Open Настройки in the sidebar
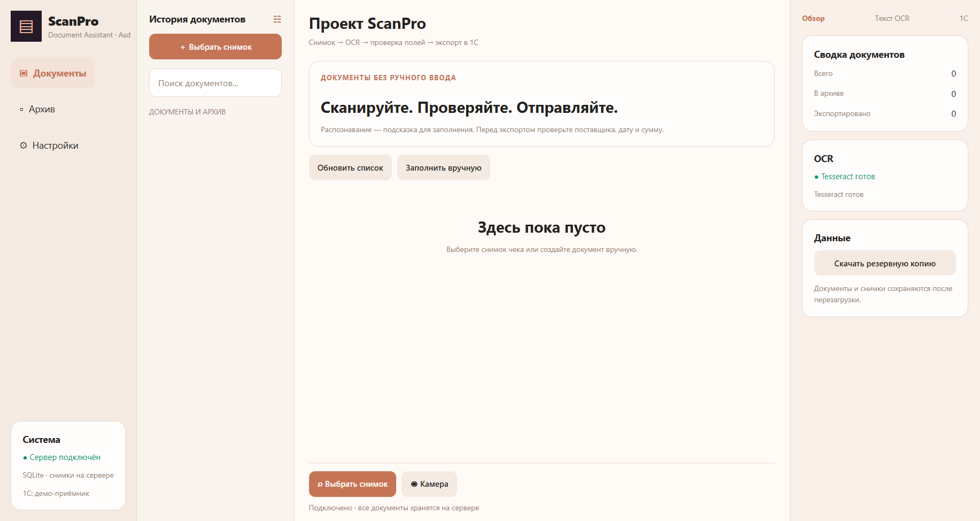Image resolution: width=980 pixels, height=521 pixels. (x=49, y=145)
